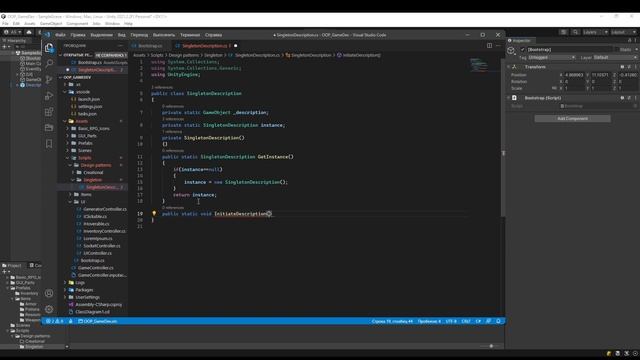
Task: Click the OOP_GameDev.sln status bar item
Action: tap(98, 321)
